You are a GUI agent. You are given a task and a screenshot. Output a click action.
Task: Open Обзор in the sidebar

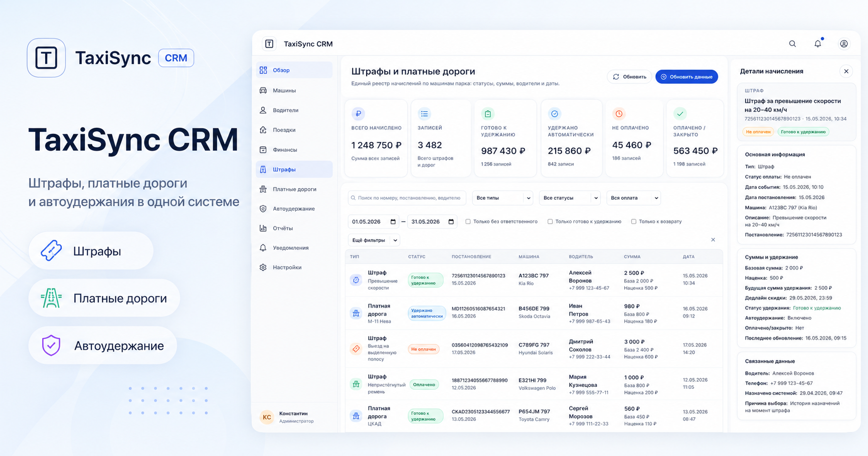[294, 70]
